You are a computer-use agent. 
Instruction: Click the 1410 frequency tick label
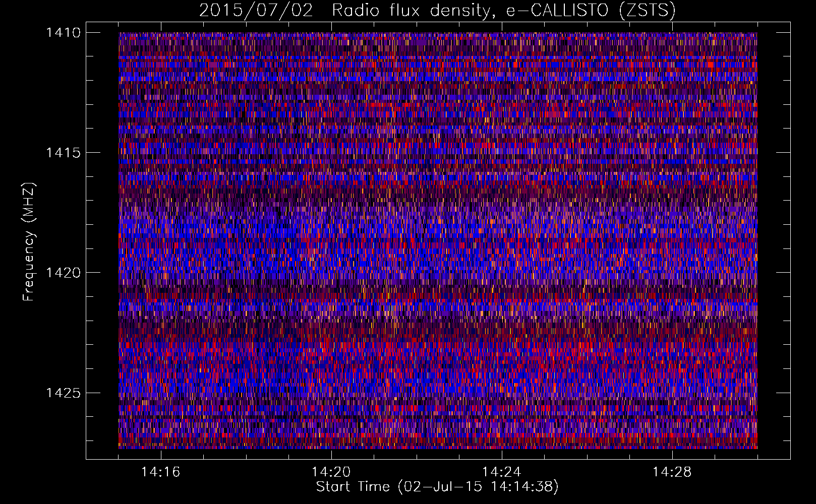(x=63, y=33)
